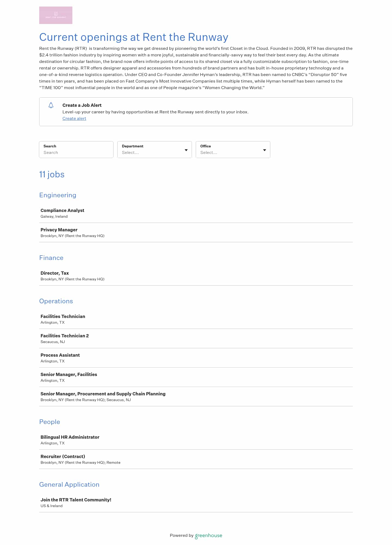
Task: Open Facilities Technician in Arlington, TX
Action: [x=63, y=316]
